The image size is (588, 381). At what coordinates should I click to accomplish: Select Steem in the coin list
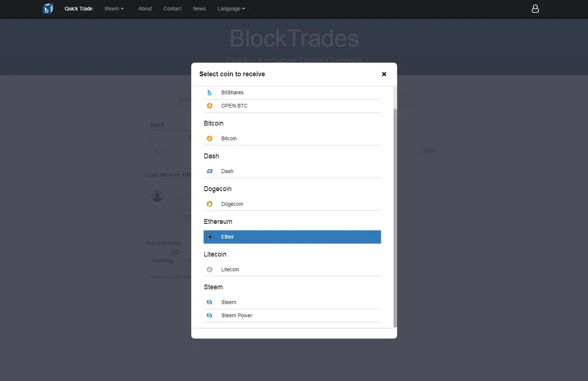(x=292, y=302)
